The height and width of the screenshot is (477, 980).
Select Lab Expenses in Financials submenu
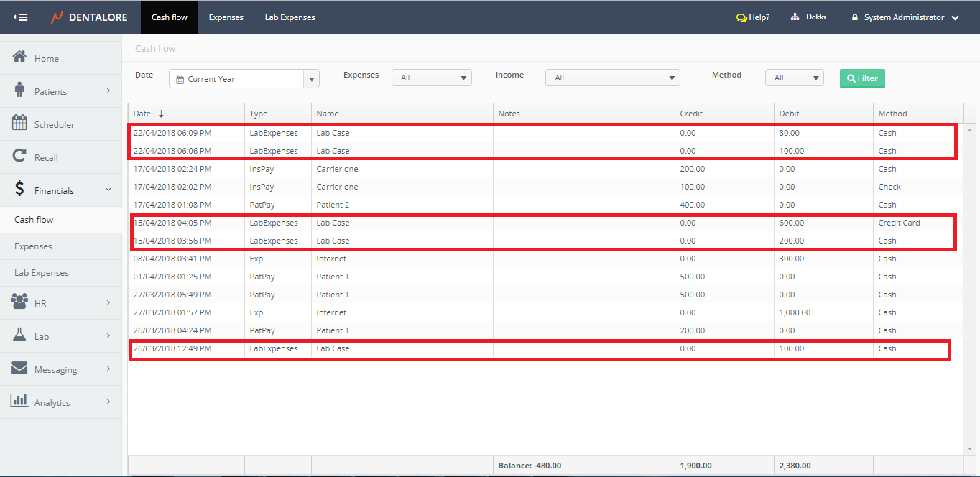[x=42, y=273]
